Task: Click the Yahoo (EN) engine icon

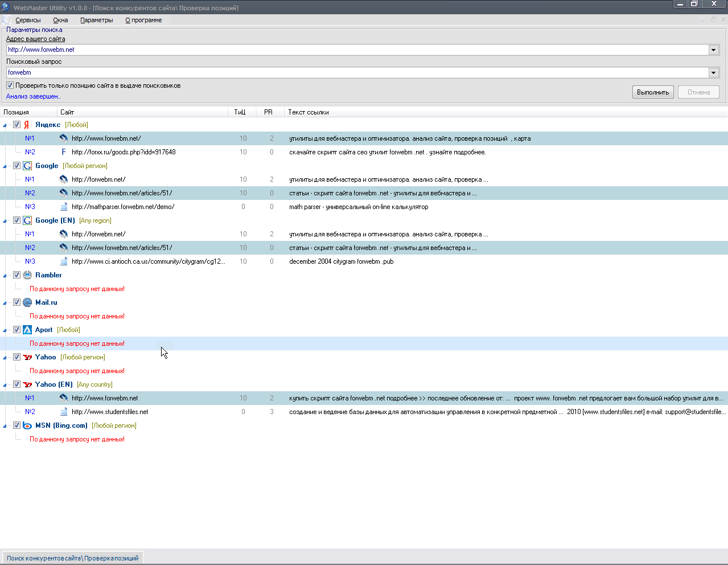Action: (x=27, y=384)
